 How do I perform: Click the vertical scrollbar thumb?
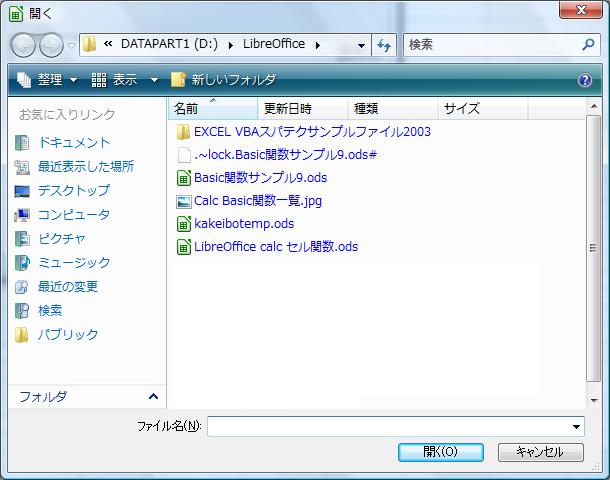click(x=593, y=248)
